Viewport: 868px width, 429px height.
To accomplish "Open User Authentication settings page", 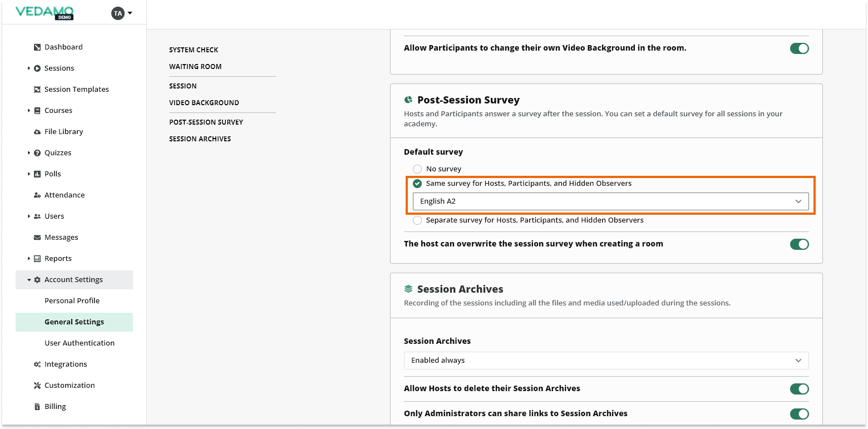I will [x=80, y=343].
